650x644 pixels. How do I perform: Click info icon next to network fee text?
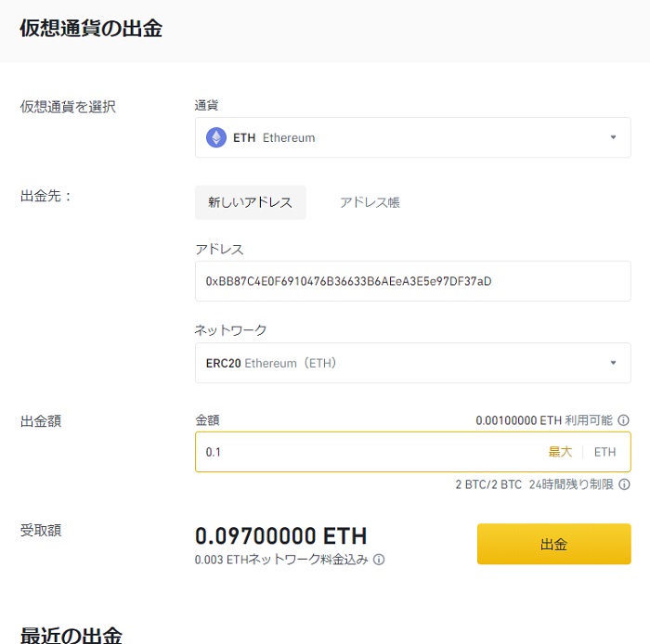pyautogui.click(x=379, y=560)
